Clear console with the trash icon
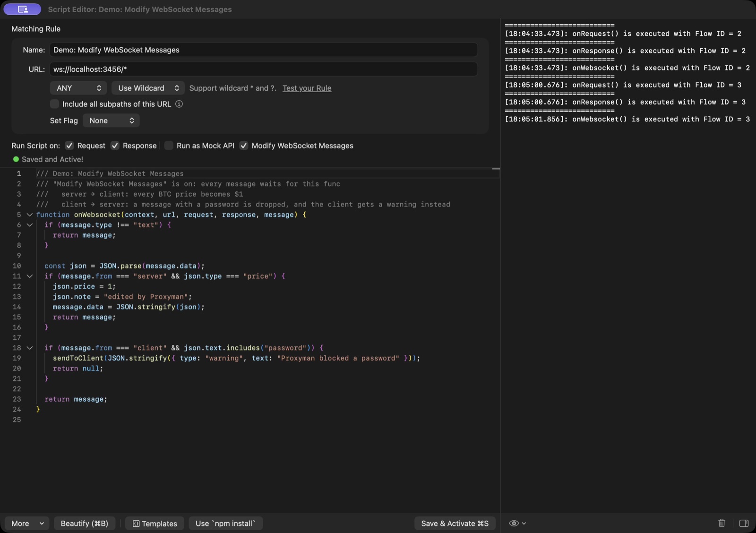Screen dimensions: 756x533 click(722, 523)
